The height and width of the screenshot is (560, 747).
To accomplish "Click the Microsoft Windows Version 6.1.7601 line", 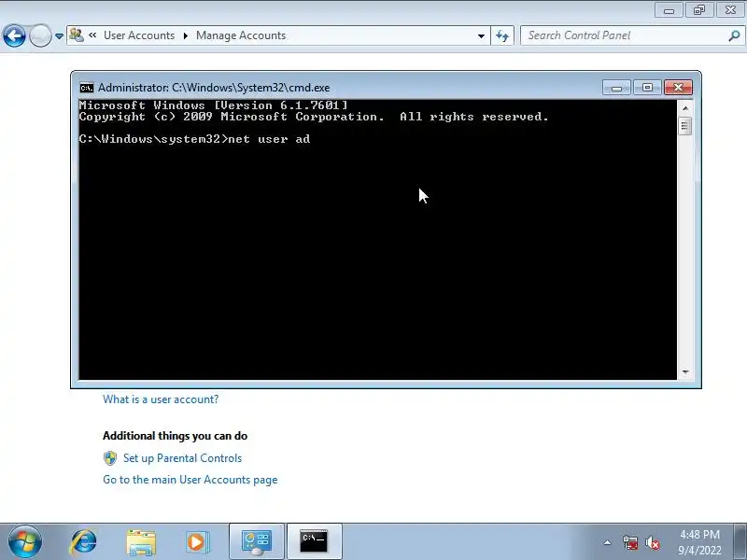I will point(214,105).
